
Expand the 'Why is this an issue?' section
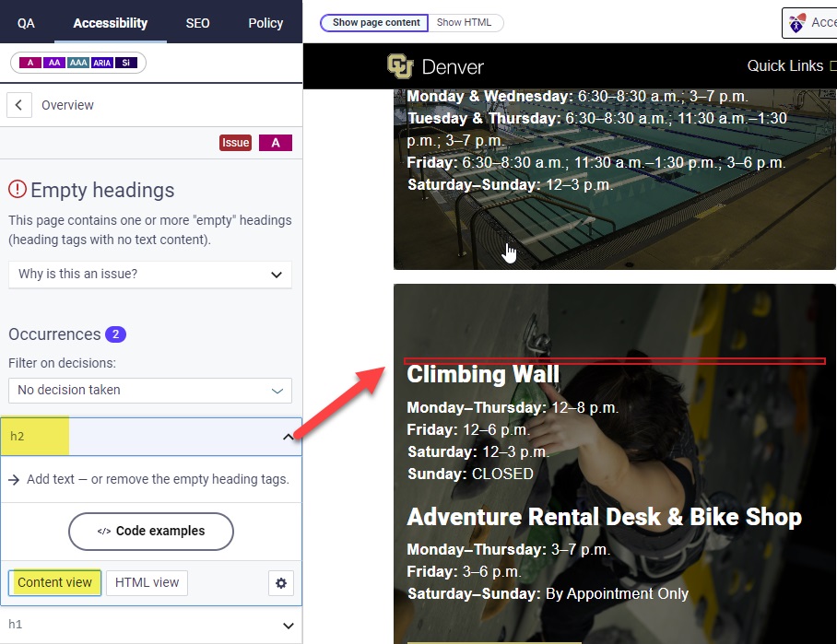[150, 275]
